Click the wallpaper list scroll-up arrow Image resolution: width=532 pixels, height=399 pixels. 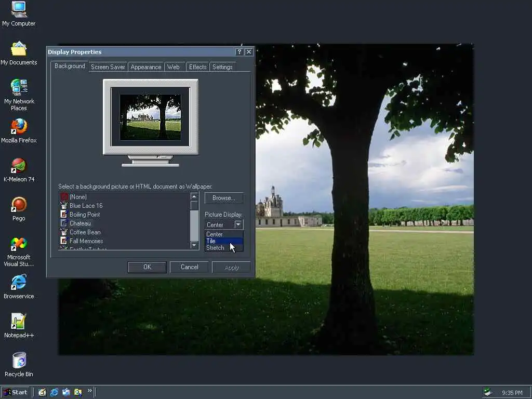pos(194,197)
